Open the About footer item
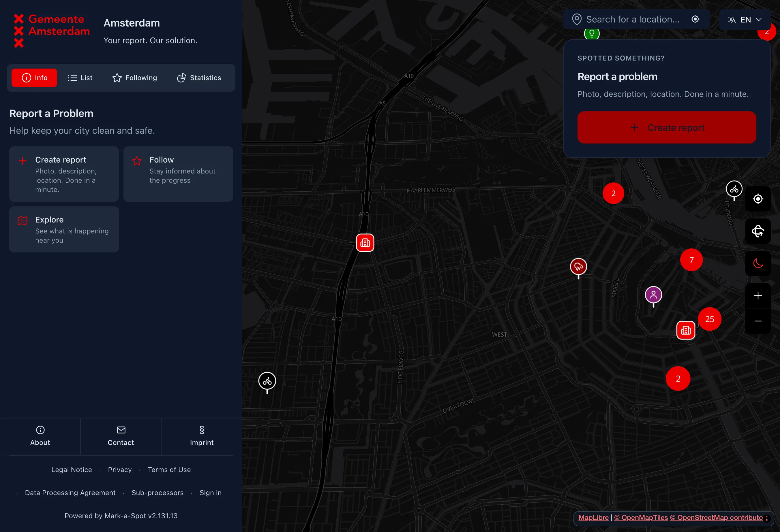The width and height of the screenshot is (780, 532). pyautogui.click(x=40, y=436)
